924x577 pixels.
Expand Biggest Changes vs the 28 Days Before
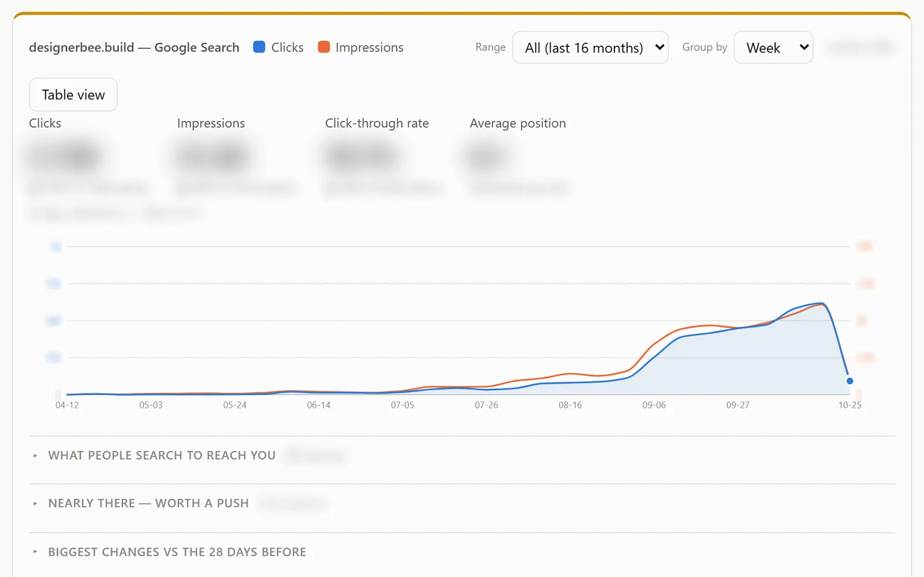click(x=177, y=552)
